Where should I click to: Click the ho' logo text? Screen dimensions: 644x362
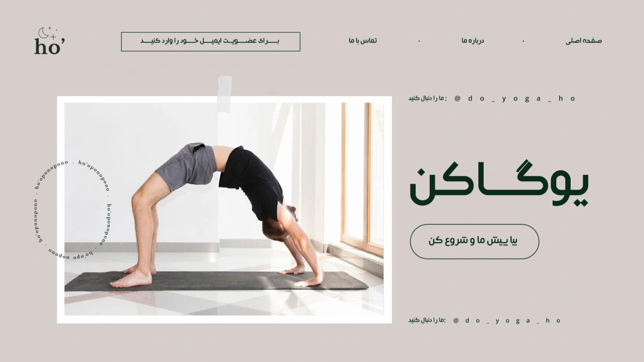pos(49,47)
